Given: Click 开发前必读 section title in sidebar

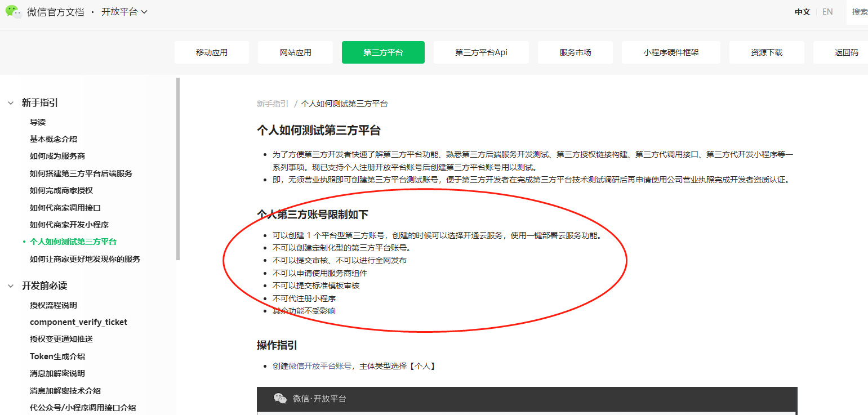Looking at the screenshot, I should coord(44,286).
